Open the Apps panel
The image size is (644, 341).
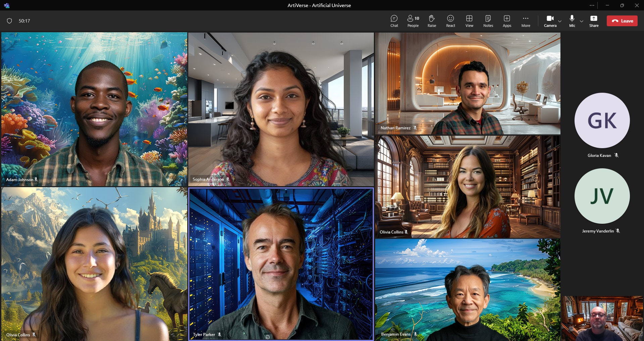507,21
